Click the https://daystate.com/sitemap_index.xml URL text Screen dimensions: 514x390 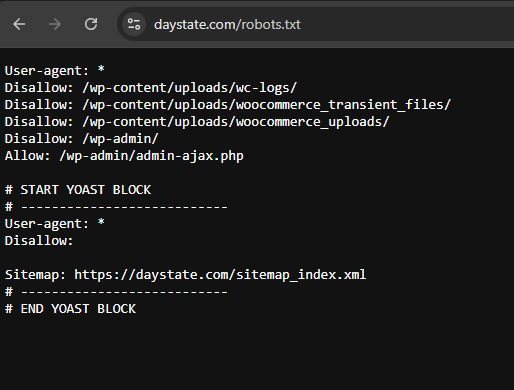coord(220,275)
